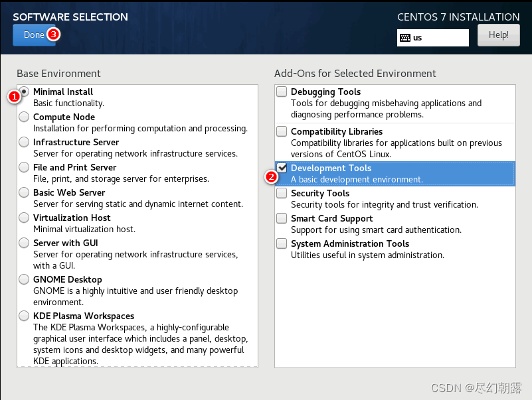Open the Help! button
The width and height of the screenshot is (532, 400).
[498, 35]
